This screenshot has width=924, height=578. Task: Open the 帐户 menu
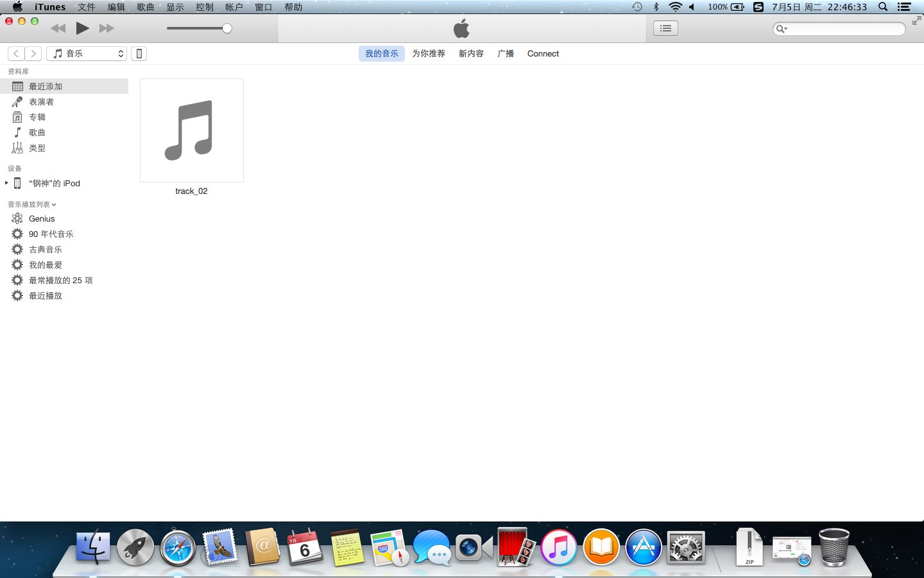pos(234,7)
